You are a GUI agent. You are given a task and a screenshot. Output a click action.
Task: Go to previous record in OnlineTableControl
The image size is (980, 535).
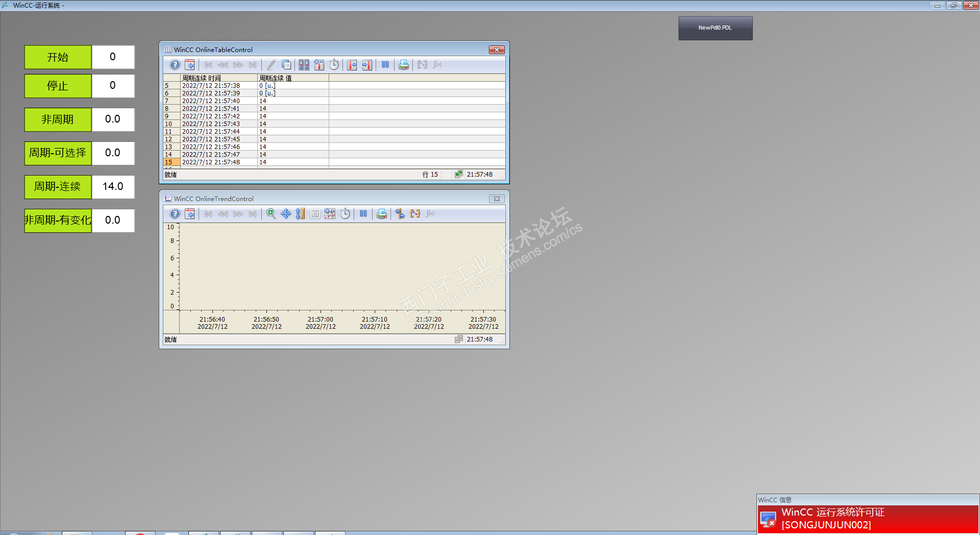click(x=223, y=65)
